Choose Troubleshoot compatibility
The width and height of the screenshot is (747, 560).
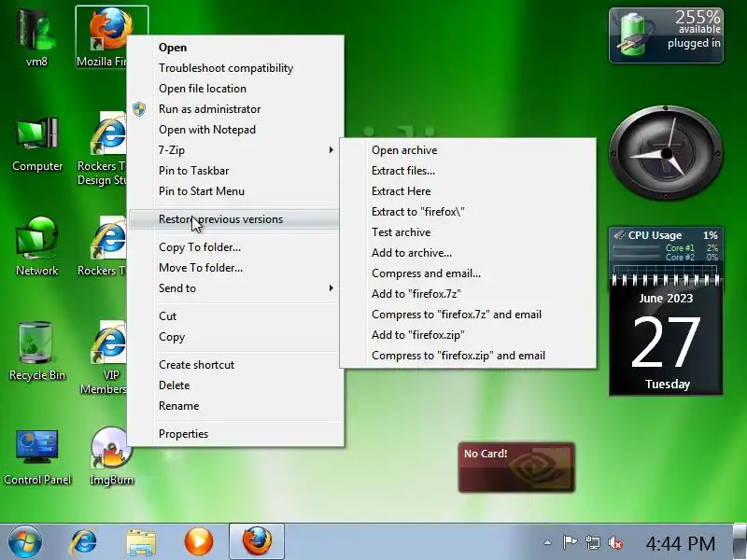point(236,68)
